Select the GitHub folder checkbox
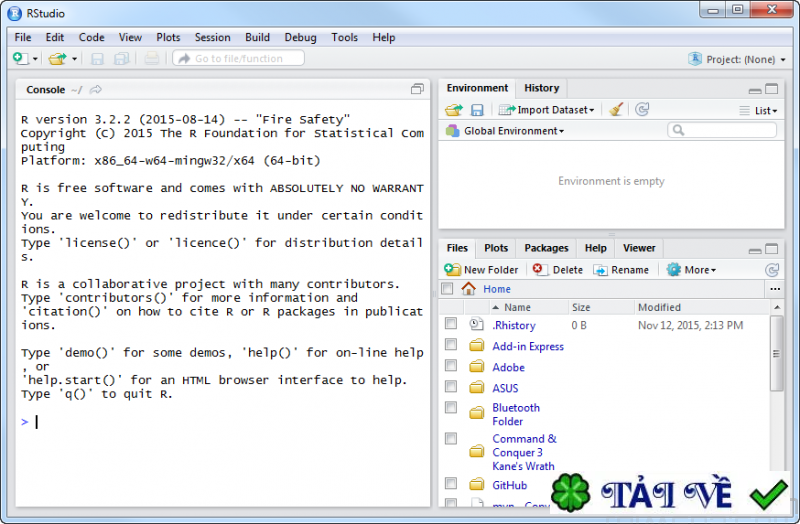 (451, 483)
